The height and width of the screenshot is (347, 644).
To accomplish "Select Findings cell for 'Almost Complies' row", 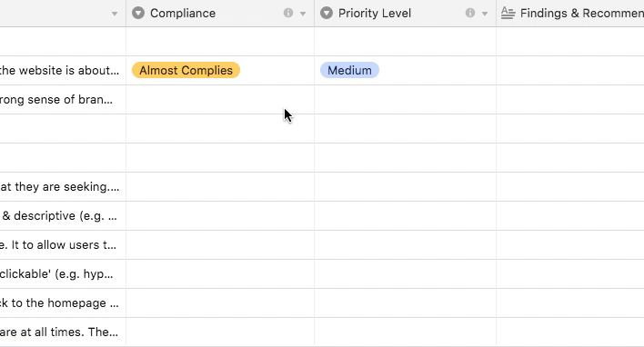I will tap(570, 71).
